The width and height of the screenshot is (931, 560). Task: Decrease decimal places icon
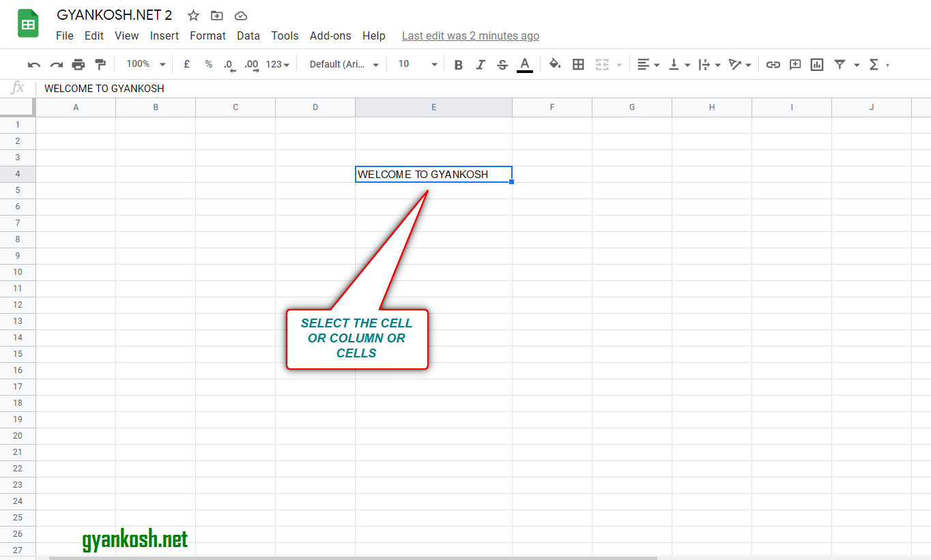coord(229,65)
